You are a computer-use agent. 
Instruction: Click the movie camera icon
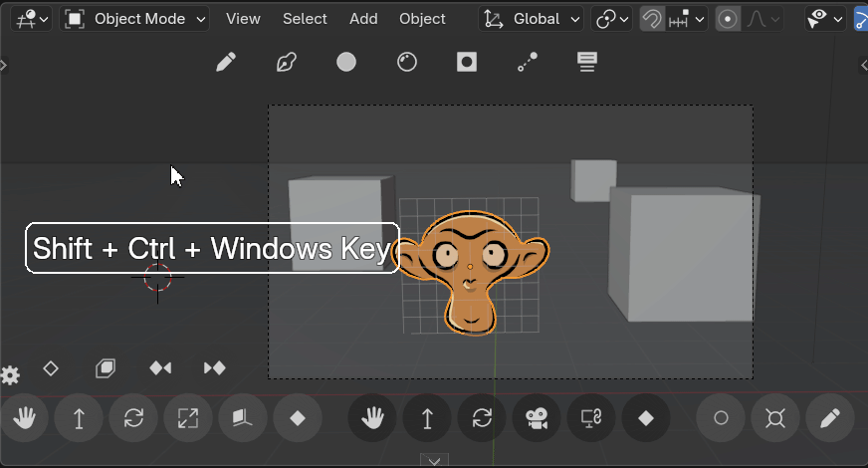pos(537,418)
